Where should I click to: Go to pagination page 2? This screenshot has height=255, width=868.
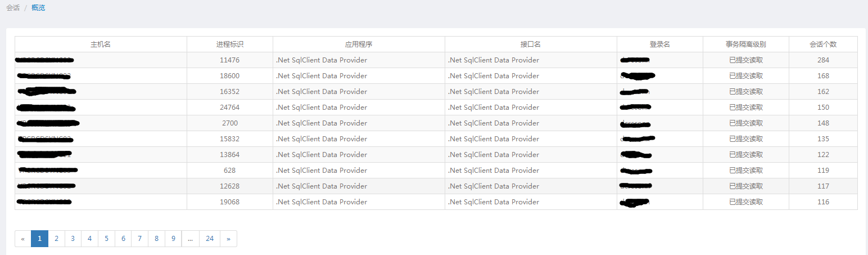pos(56,239)
